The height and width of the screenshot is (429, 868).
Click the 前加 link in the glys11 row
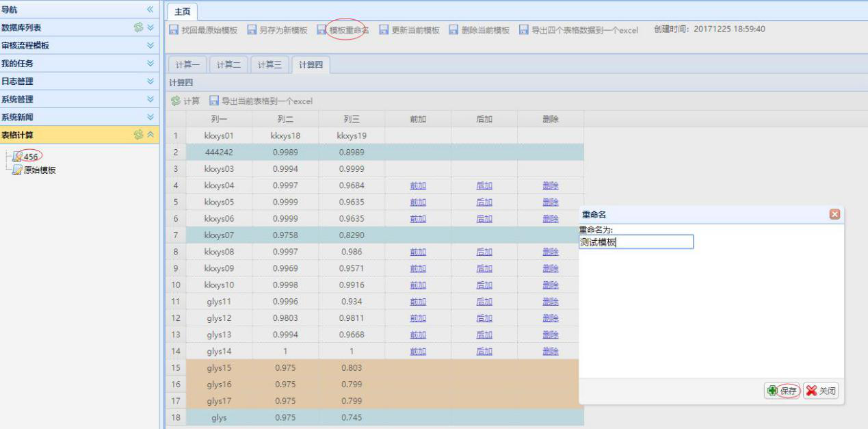418,301
